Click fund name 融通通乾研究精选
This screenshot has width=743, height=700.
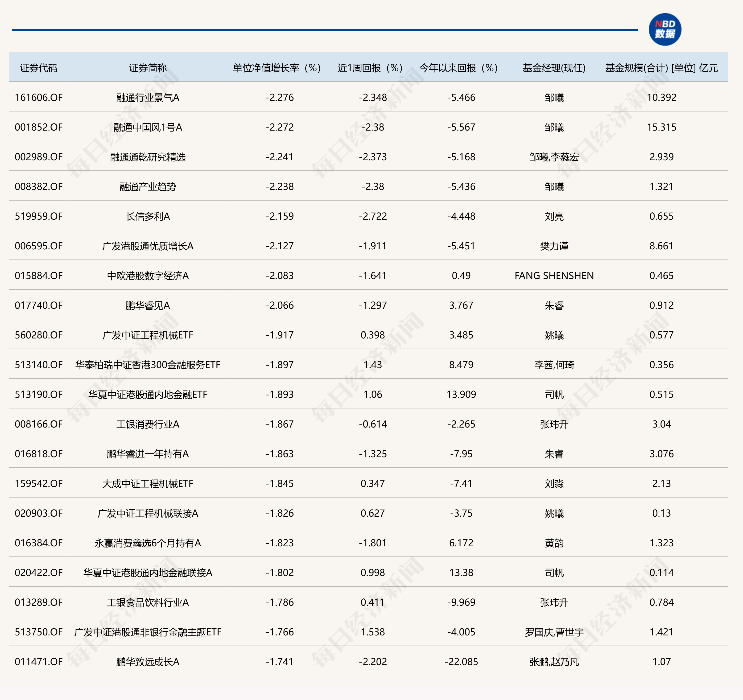coord(148,157)
